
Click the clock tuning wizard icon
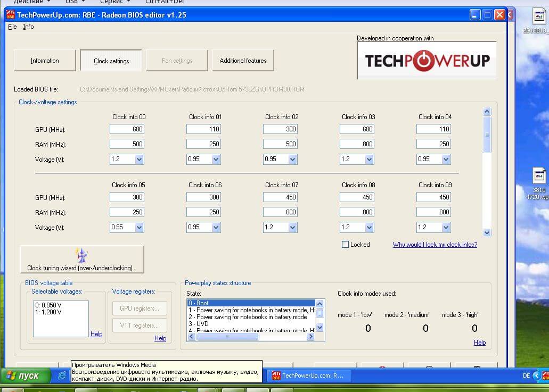[82, 255]
